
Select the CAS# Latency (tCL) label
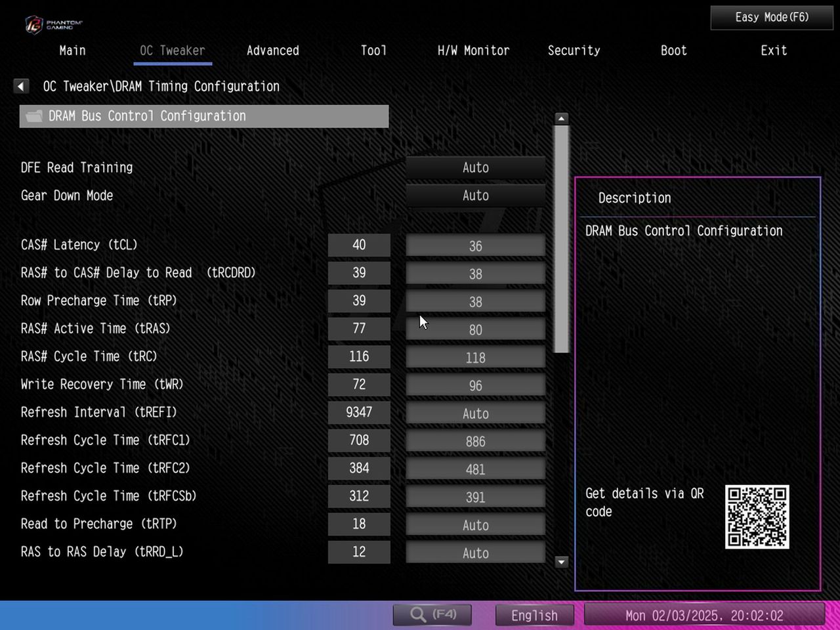tap(79, 245)
